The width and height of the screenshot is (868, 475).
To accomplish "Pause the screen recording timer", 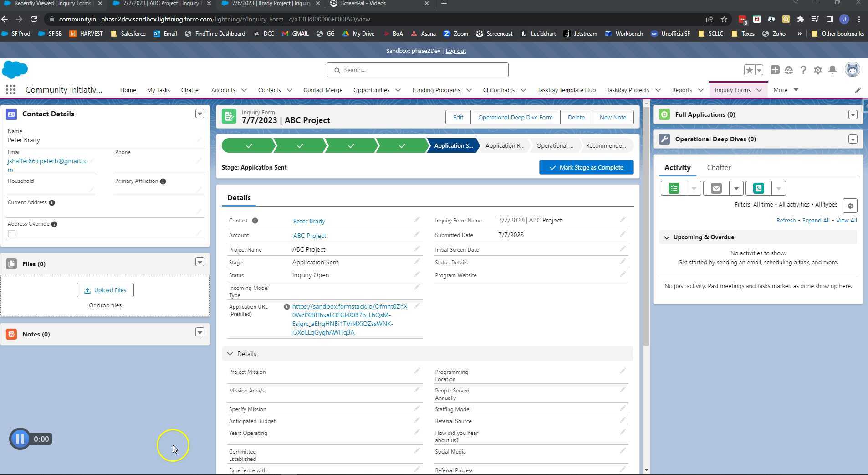I will (x=20, y=439).
